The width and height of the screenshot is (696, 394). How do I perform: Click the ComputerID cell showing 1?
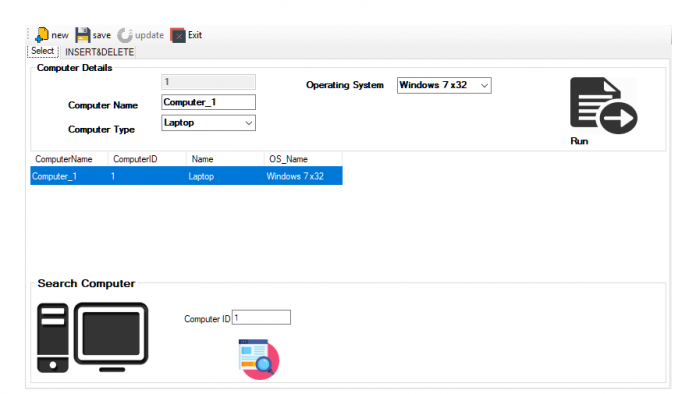coord(147,176)
